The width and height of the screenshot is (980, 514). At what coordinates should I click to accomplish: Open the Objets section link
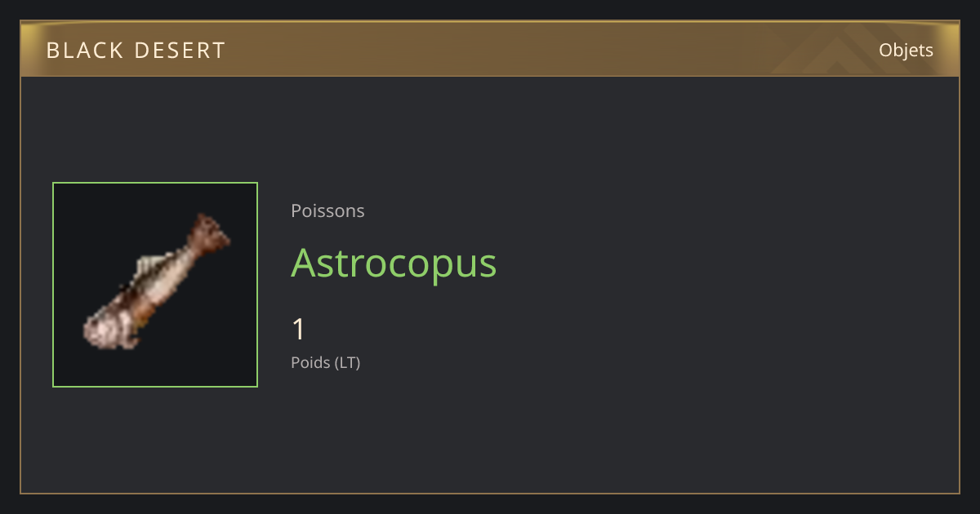(906, 51)
